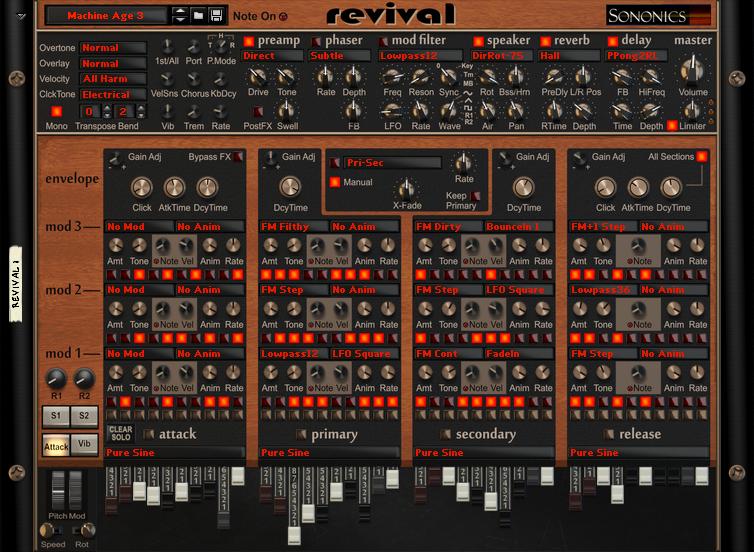Screen dimensions: 754x552
Task: Select the release mod 2 Lowpass36 menu
Action: [x=603, y=290]
